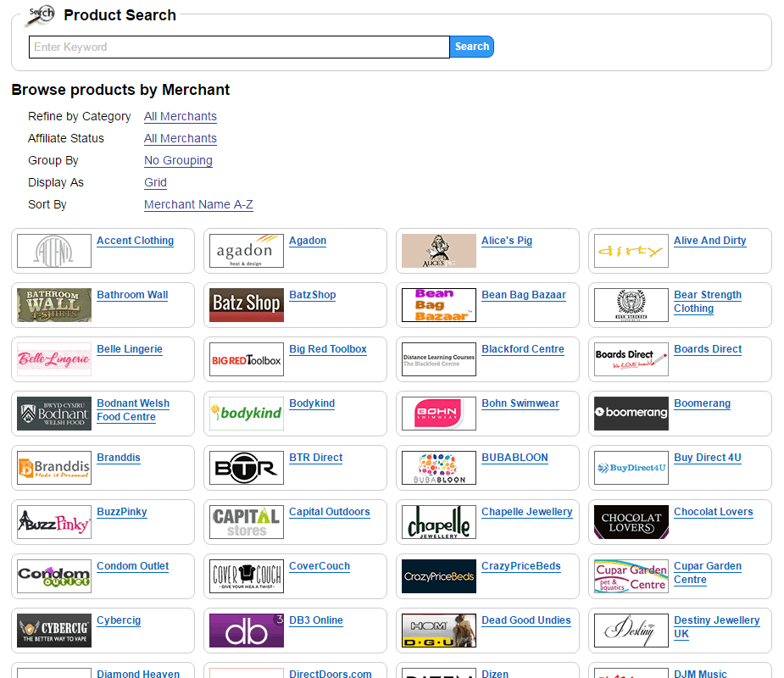This screenshot has height=678, width=784.
Task: Click the Search button
Action: [x=472, y=47]
